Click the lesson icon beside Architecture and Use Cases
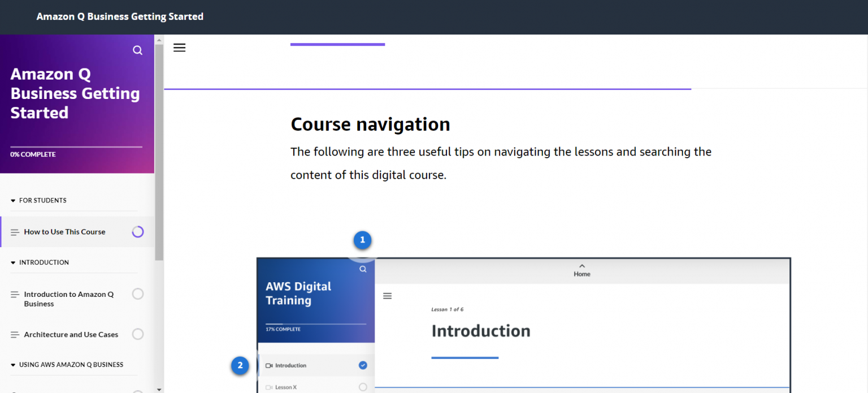The image size is (868, 393). click(x=15, y=334)
